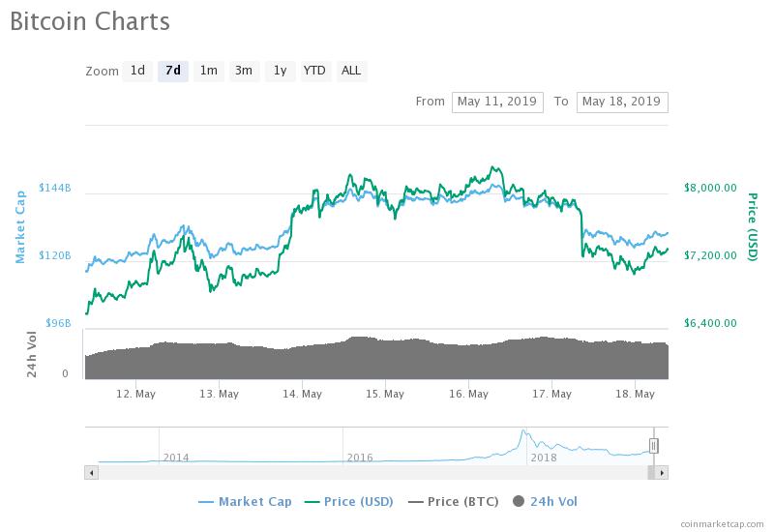Click the 16. May axis label
774x532 pixels.
(468, 394)
